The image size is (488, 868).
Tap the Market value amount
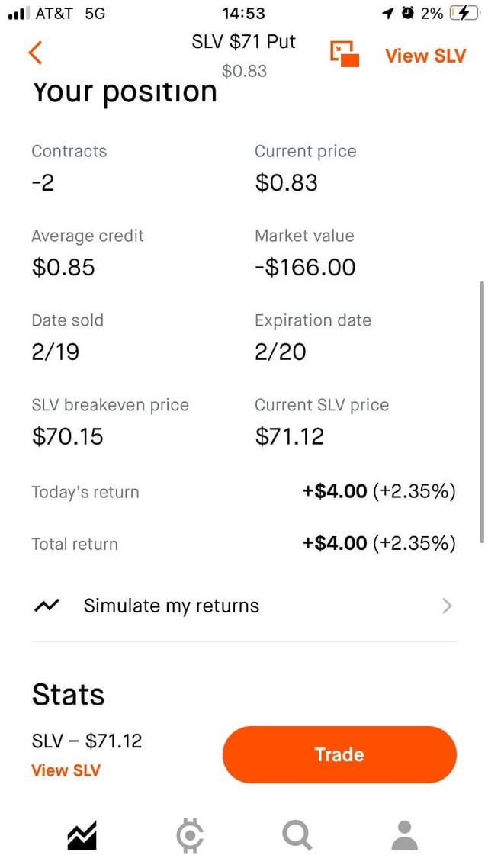305,267
